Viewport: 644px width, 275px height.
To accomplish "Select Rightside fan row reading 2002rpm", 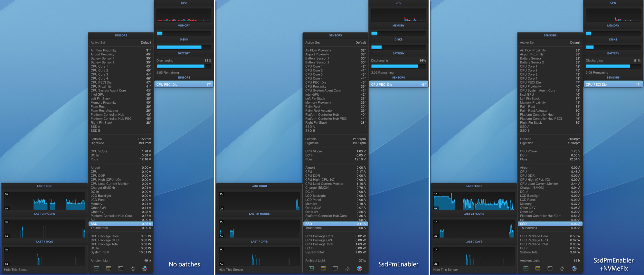I will pos(336,143).
